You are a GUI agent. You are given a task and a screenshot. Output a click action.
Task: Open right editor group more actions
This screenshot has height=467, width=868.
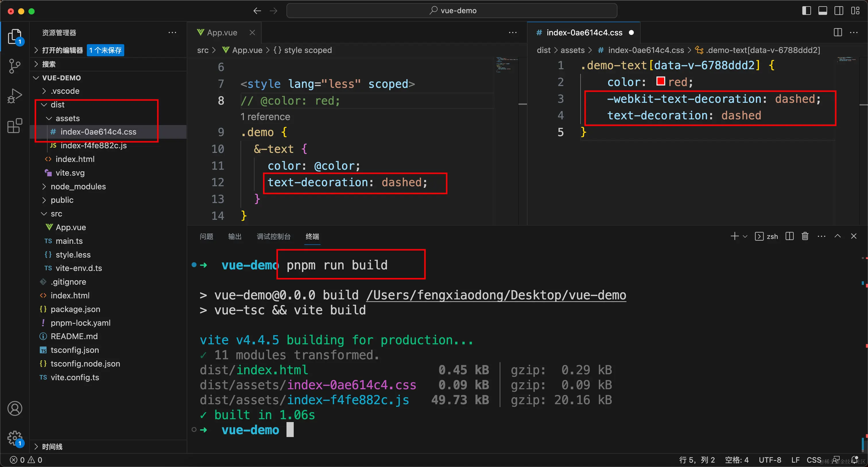(x=854, y=32)
